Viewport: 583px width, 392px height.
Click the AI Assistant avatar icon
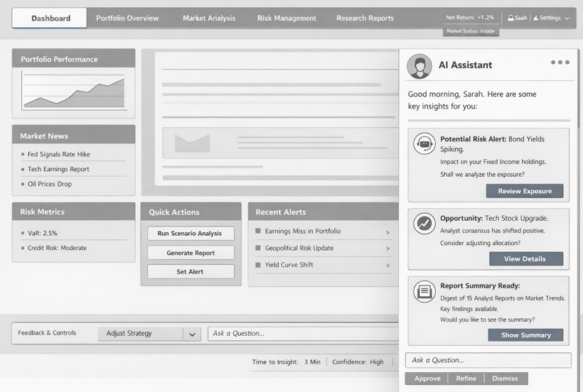(x=419, y=66)
